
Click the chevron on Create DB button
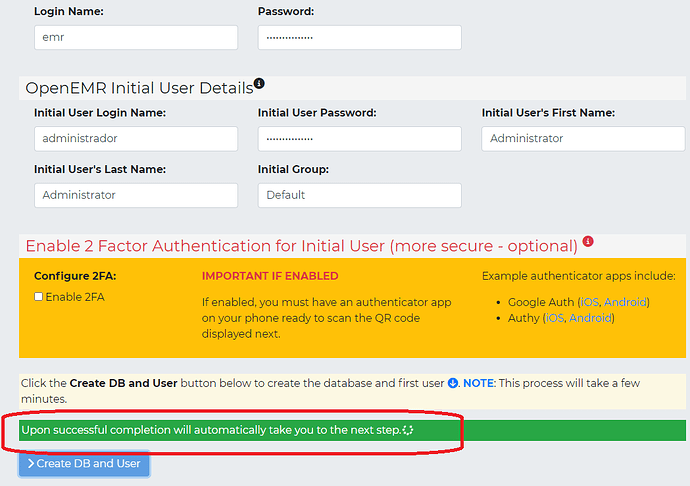tap(31, 463)
